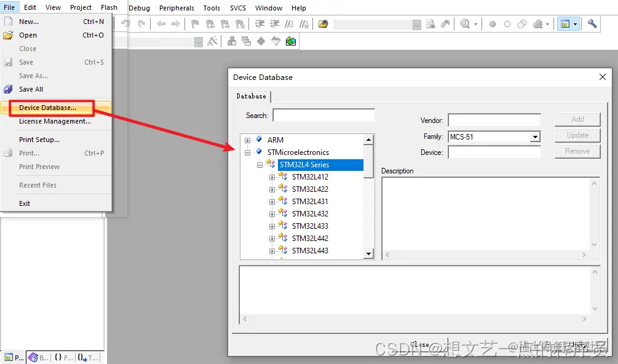
Task: Click the Window layout icon
Action: [x=565, y=24]
